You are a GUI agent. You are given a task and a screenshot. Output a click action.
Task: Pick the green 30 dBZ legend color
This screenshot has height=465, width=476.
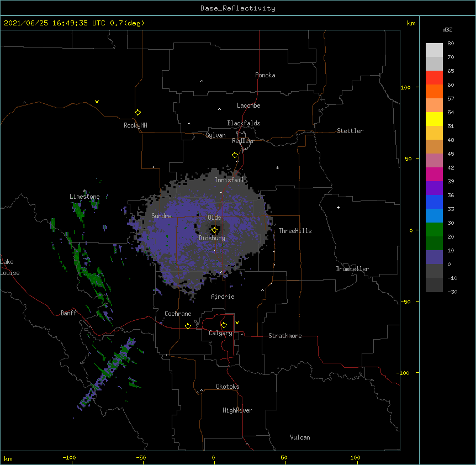click(434, 230)
